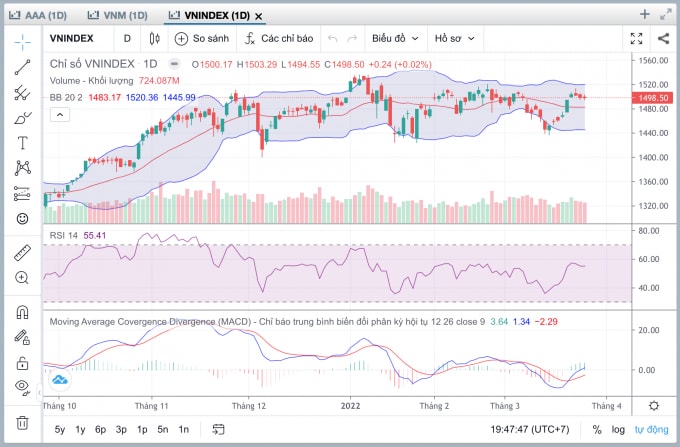This screenshot has width=680, height=447.
Task: Set time range to 1n
Action: click(183, 430)
